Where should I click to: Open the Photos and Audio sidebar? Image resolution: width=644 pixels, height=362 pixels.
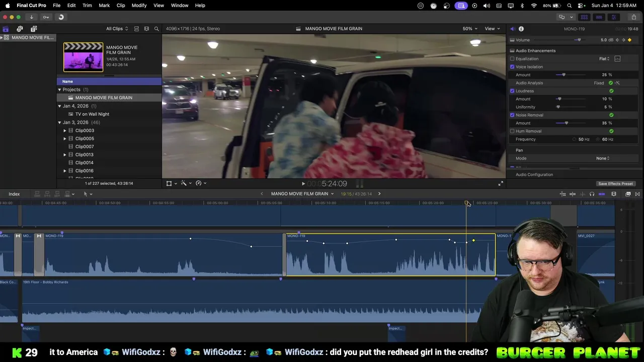20,29
